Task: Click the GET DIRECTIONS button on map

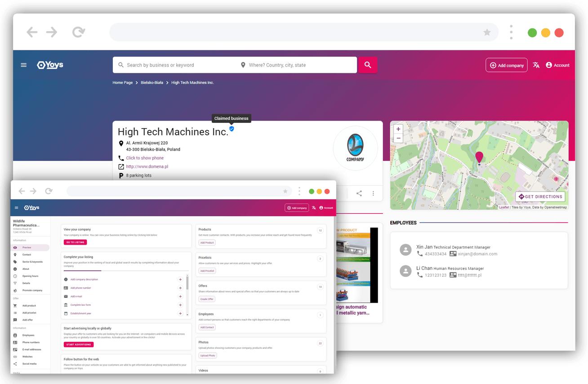Action: (x=540, y=196)
